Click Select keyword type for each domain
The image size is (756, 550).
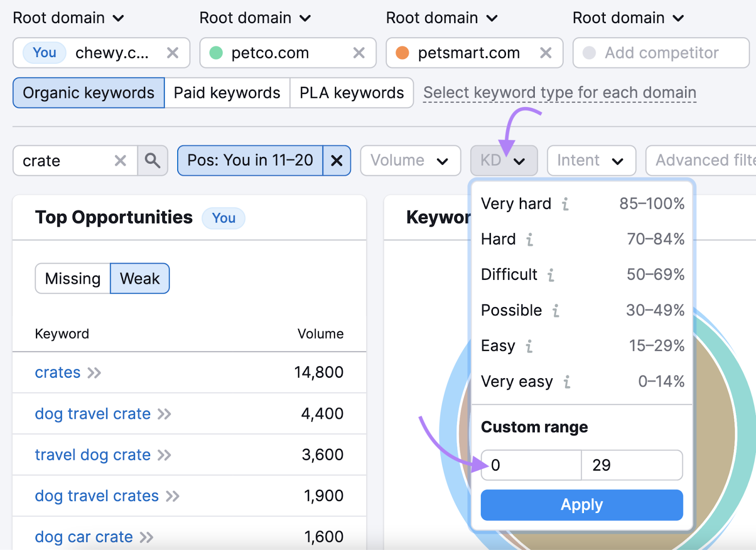(x=559, y=93)
